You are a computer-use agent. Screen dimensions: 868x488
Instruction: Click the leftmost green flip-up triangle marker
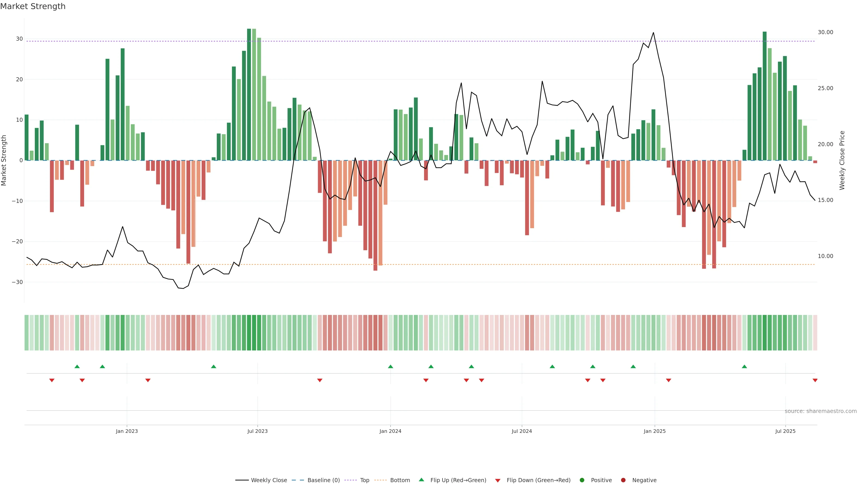[77, 366]
